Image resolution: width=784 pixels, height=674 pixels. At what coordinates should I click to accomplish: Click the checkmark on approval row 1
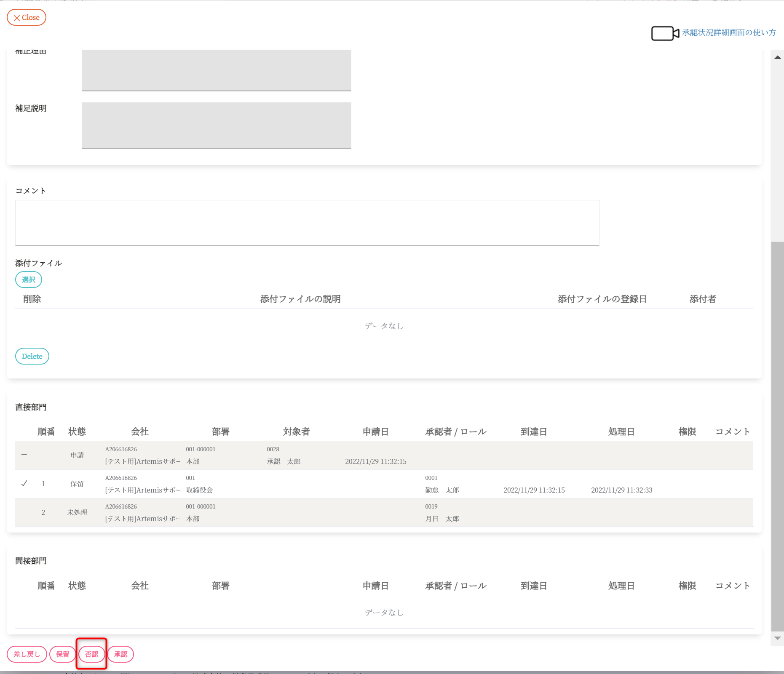tap(24, 483)
